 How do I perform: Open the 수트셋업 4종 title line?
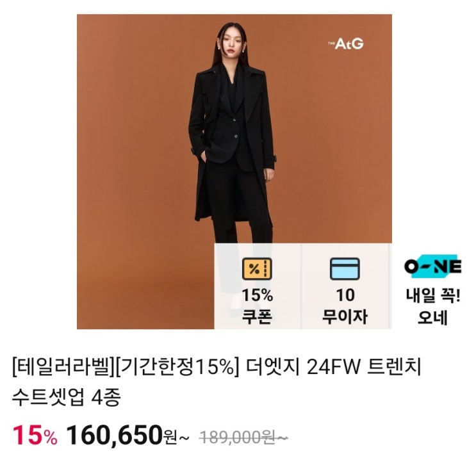coord(67,398)
